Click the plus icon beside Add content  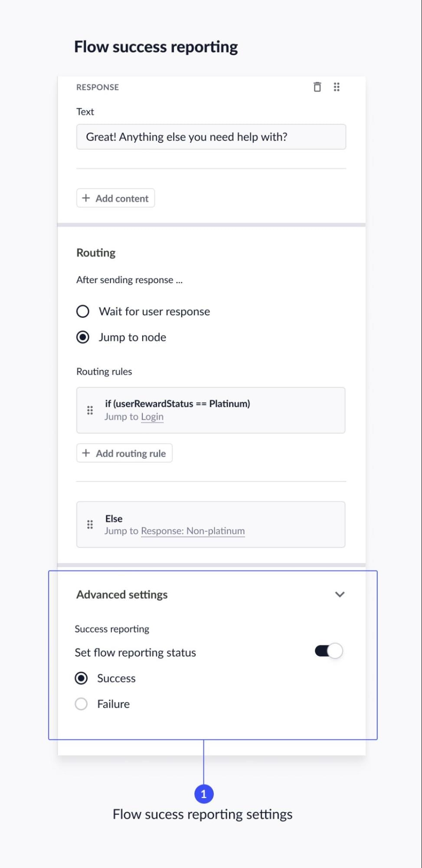pos(86,198)
